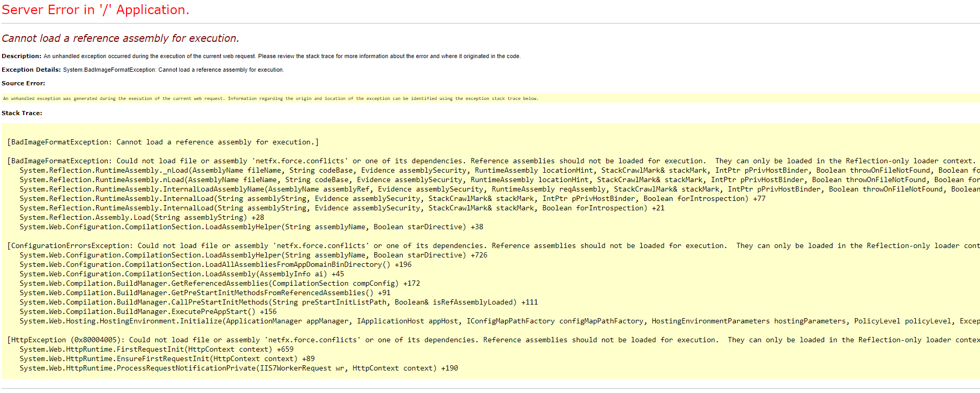Viewport: 980px width, 393px height.
Task: Click the 'FirstRequestInit(HttpContext context) +659' line
Action: point(156,349)
